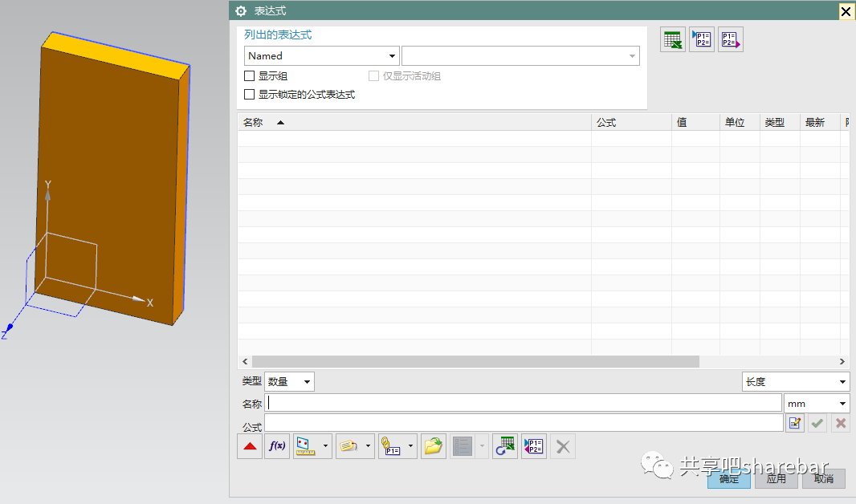This screenshot has width=856, height=504.
Task: Click into the 名称 name input field
Action: click(x=523, y=403)
